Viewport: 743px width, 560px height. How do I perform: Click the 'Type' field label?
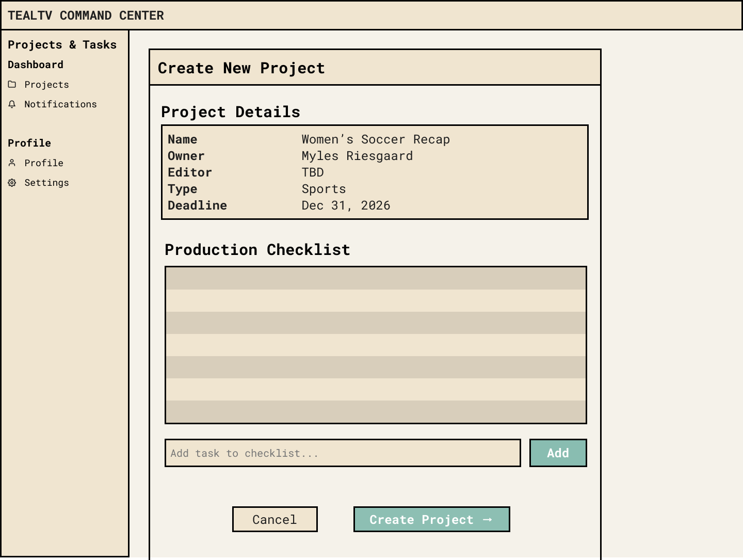point(182,189)
